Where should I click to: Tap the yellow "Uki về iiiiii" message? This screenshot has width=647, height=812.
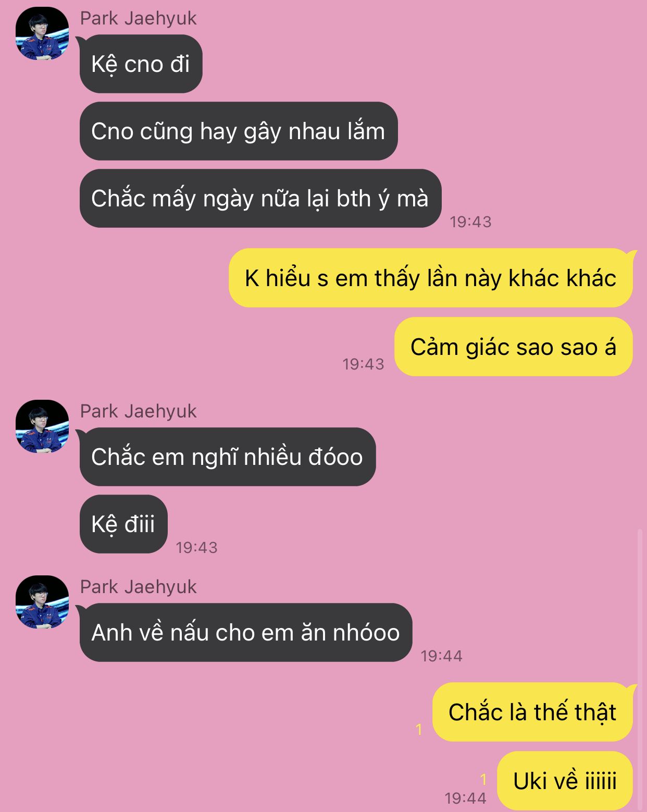565,781
